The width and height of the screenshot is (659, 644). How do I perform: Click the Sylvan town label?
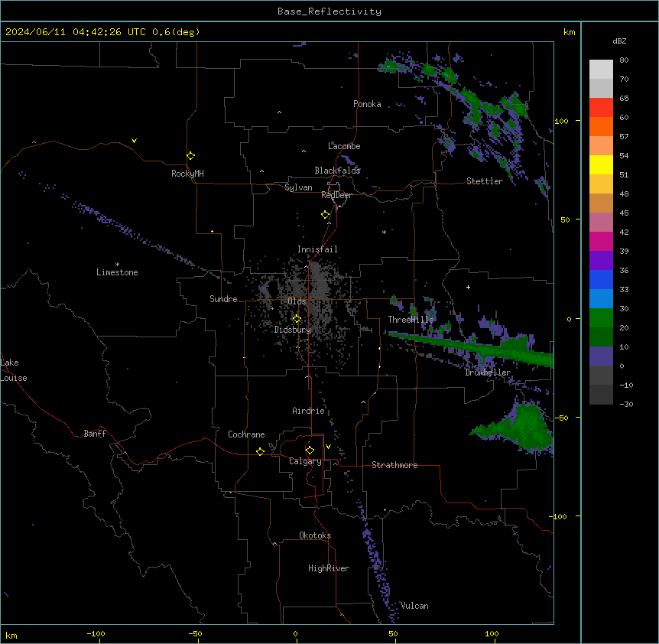coord(298,187)
